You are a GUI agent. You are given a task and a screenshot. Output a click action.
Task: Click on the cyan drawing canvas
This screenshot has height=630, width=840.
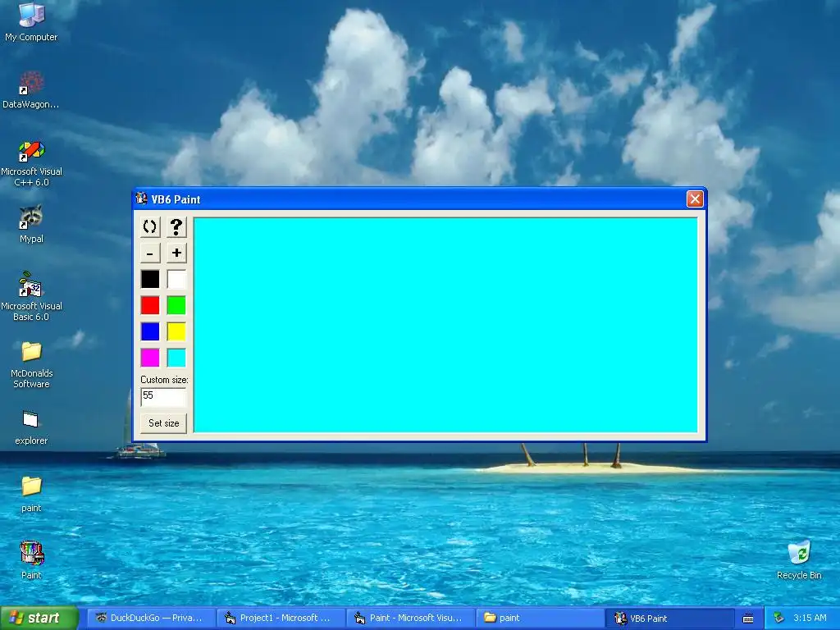445,325
